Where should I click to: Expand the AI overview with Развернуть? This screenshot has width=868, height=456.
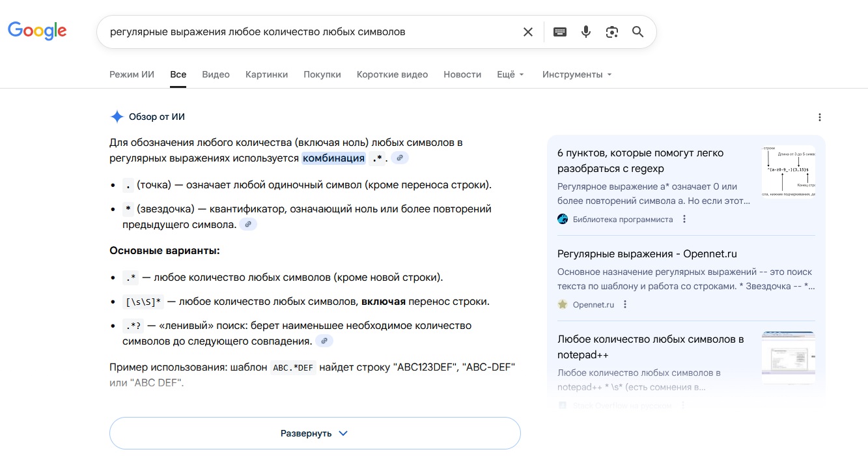(315, 433)
